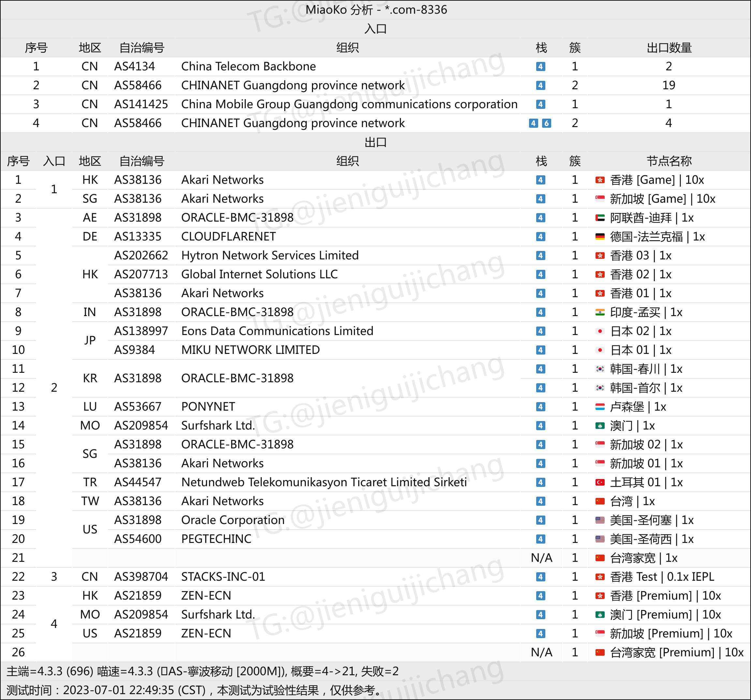Click the Korea flag beside 韩国-春川 | 1x

click(x=600, y=369)
